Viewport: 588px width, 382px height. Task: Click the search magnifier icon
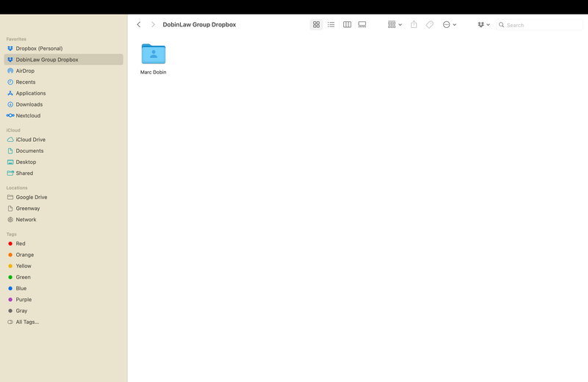[501, 25]
